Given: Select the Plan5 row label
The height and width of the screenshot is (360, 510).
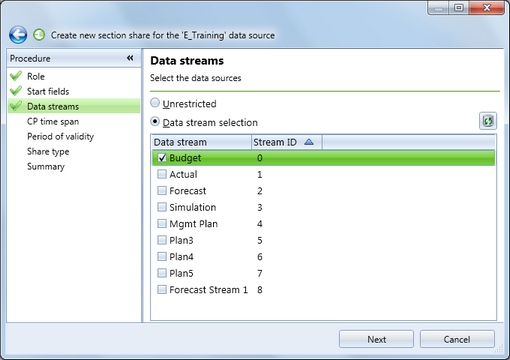Looking at the screenshot, I should click(181, 273).
